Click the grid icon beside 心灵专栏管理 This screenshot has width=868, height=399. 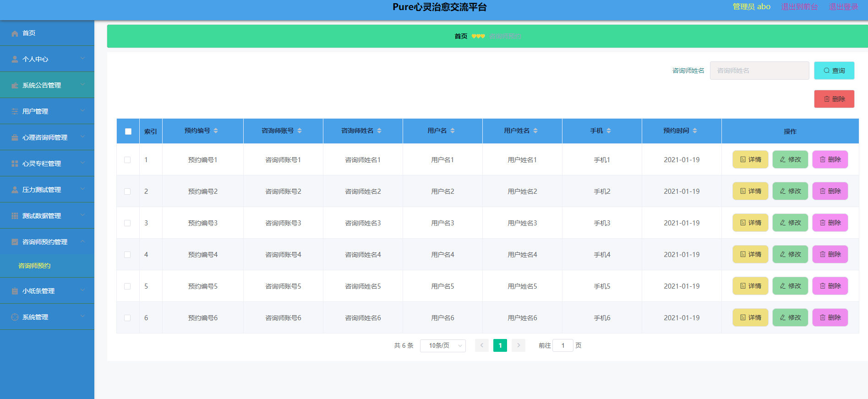15,164
